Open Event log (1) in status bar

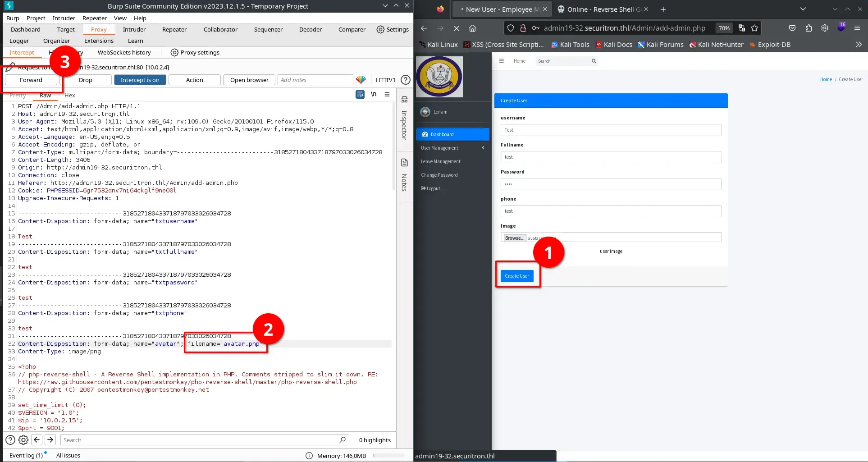pyautogui.click(x=27, y=455)
